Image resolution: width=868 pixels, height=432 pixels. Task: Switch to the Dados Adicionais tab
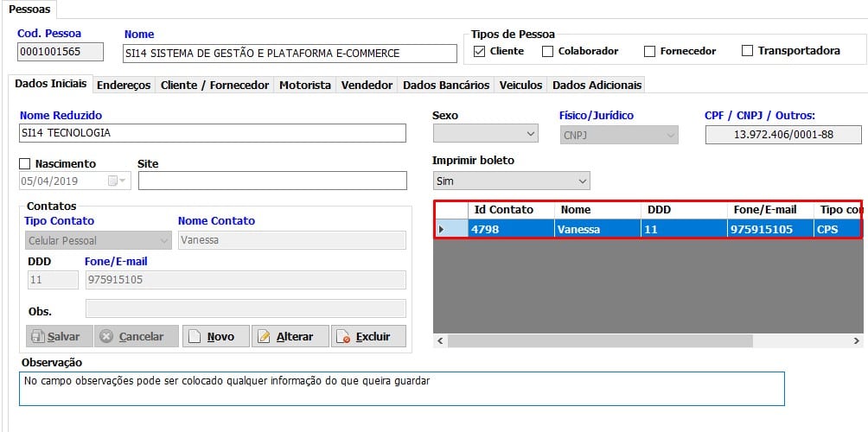[597, 86]
